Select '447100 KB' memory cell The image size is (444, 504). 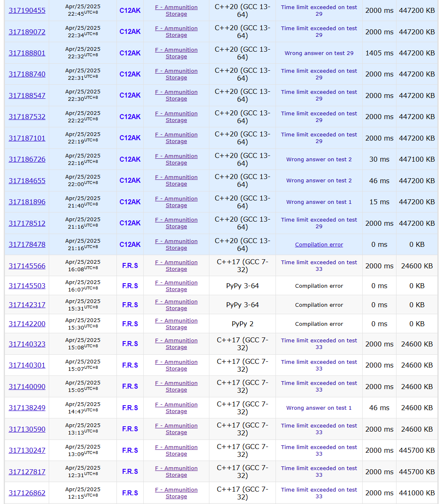pos(417,159)
